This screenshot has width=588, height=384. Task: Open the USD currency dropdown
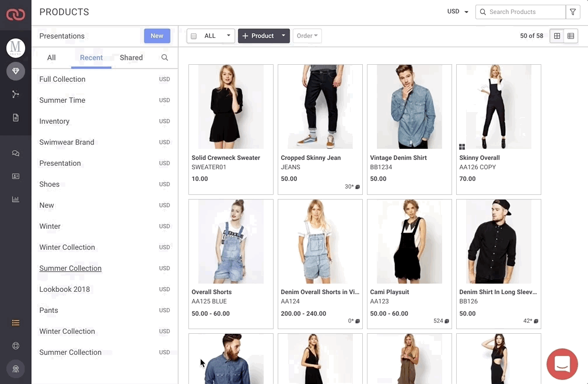[x=458, y=12]
